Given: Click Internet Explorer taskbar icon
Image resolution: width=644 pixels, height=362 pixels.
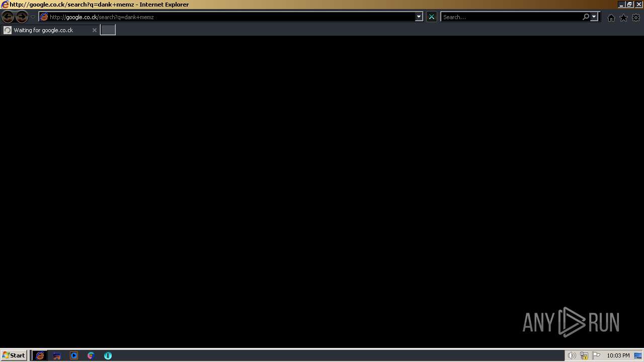Looking at the screenshot, I should (40, 355).
